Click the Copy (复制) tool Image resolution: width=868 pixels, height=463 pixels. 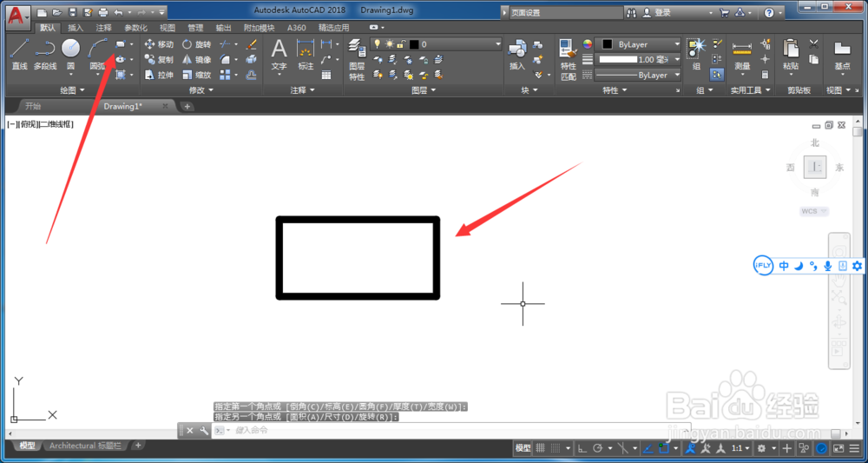[159, 59]
